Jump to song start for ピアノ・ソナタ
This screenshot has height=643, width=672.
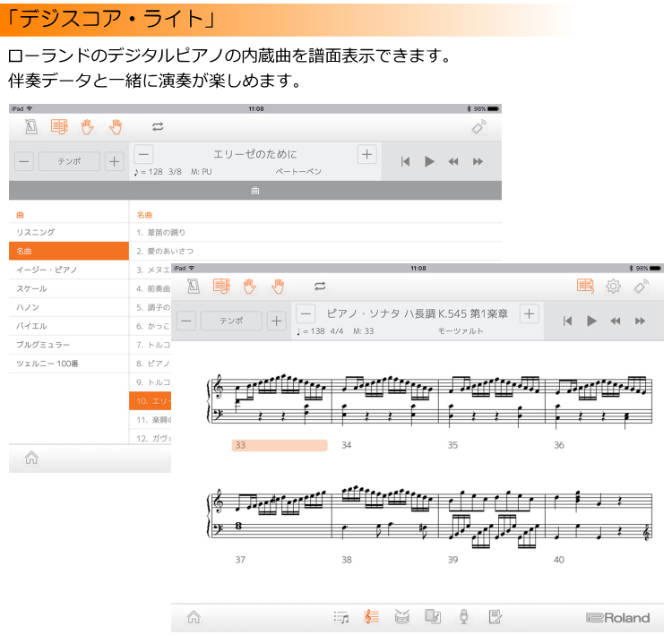(x=568, y=321)
